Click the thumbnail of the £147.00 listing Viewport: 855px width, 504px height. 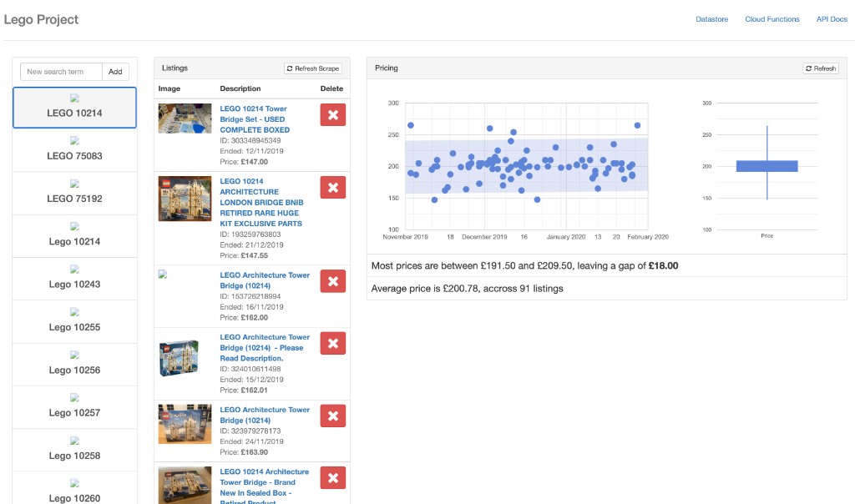coord(185,118)
